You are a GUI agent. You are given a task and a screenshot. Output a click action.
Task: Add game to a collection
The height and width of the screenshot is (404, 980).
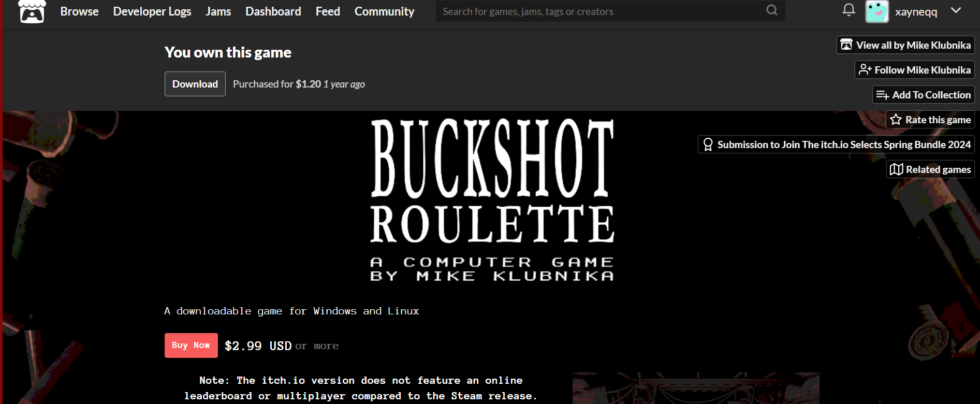click(x=924, y=95)
